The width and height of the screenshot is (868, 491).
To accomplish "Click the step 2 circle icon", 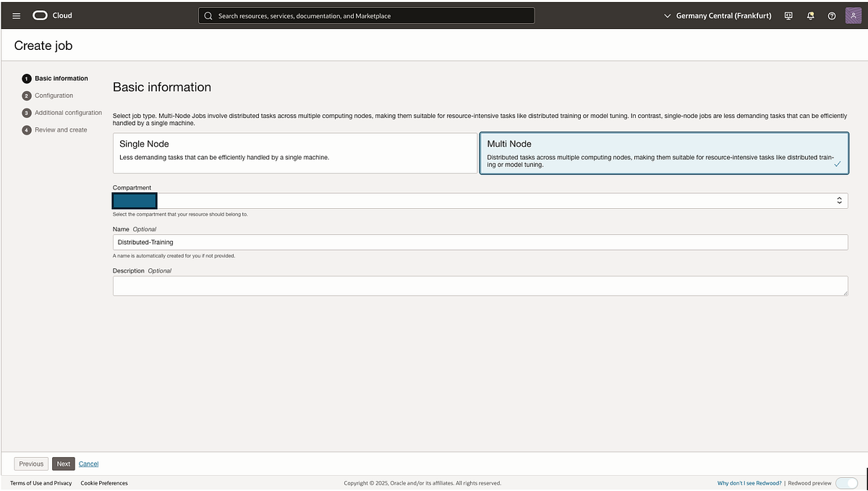I will pos(27,95).
